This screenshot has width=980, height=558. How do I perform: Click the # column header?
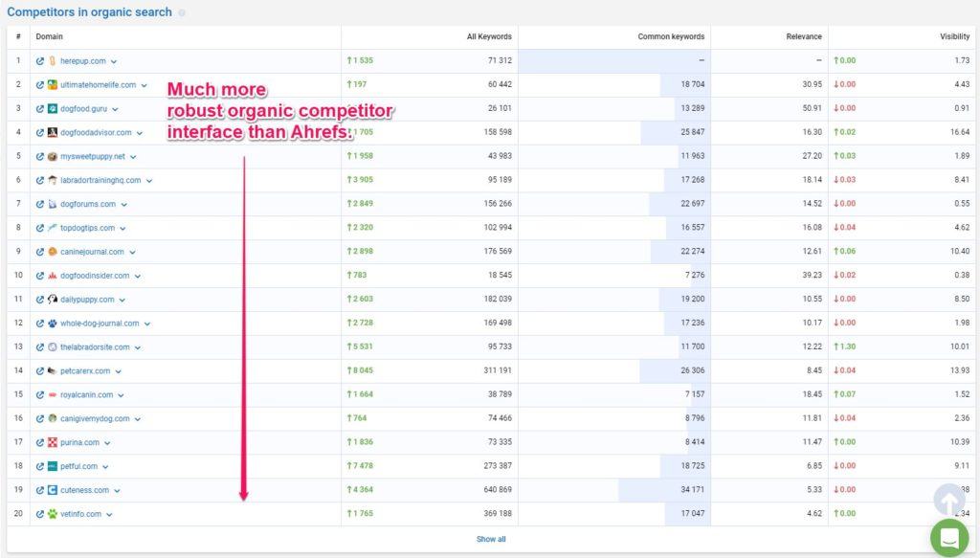18,37
